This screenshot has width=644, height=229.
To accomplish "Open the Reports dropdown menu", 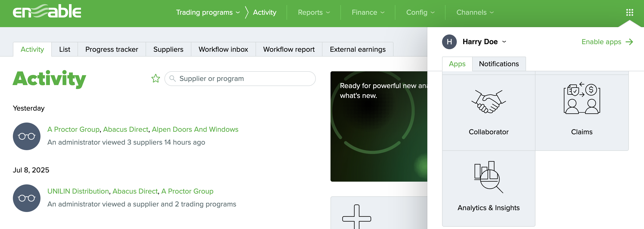I will coord(313,12).
